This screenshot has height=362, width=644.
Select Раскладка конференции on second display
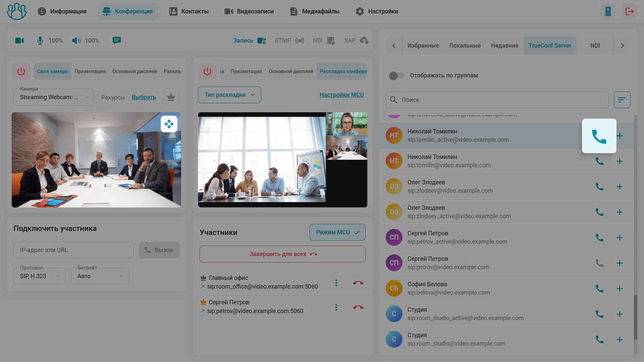coord(342,71)
